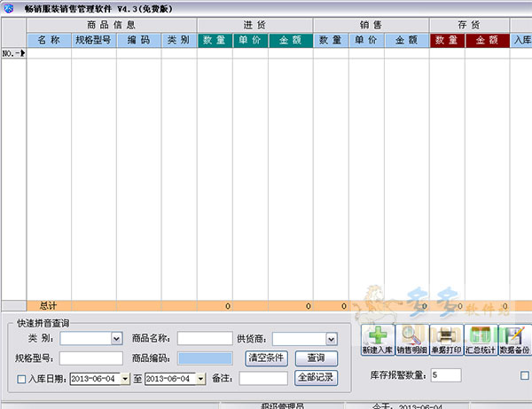Viewport: 532px width, 409px height.
Task: Tick the 入库日期 checkbox
Action: tap(21, 379)
